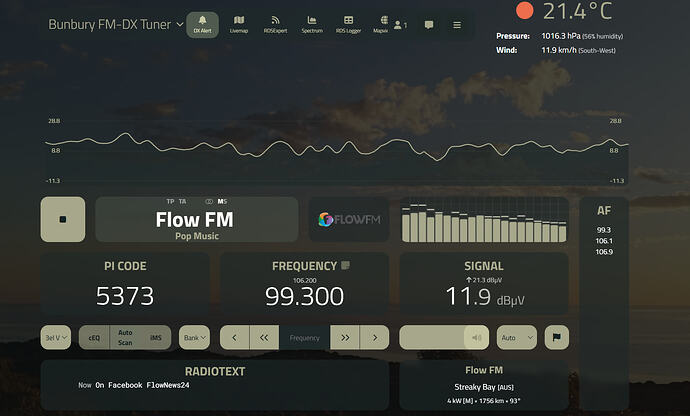Seek up with double right arrow

click(345, 338)
